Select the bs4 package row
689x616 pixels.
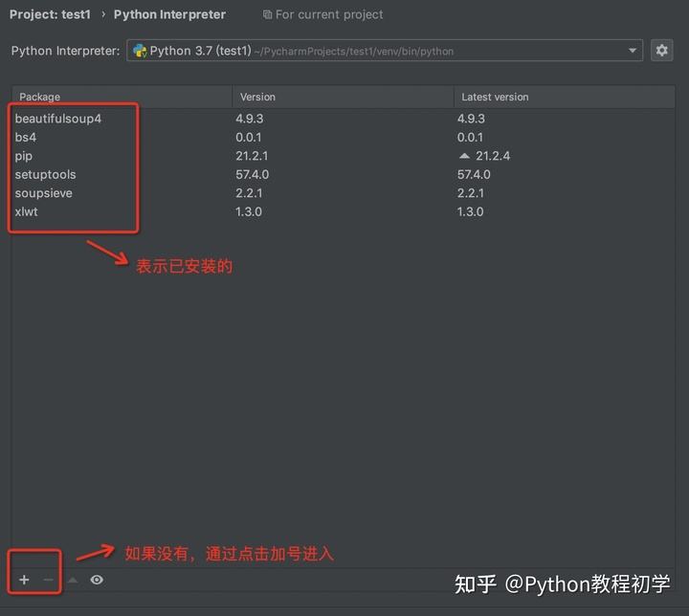coord(344,137)
